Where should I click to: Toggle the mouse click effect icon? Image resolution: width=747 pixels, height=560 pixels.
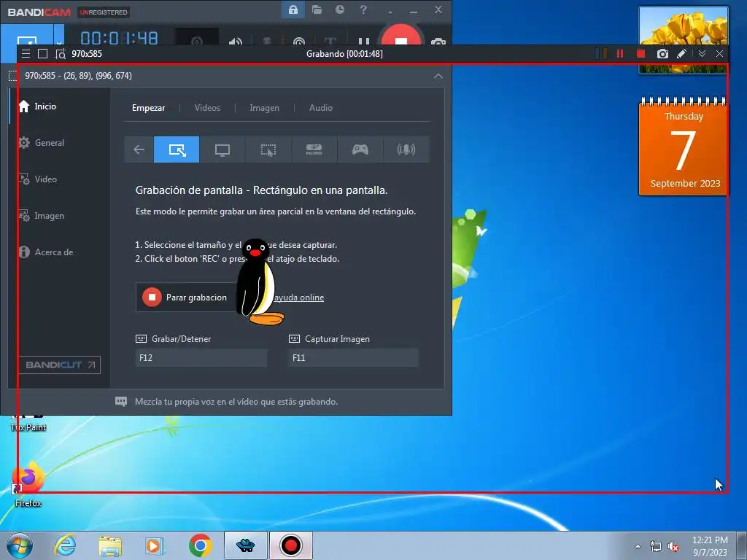pos(298,42)
